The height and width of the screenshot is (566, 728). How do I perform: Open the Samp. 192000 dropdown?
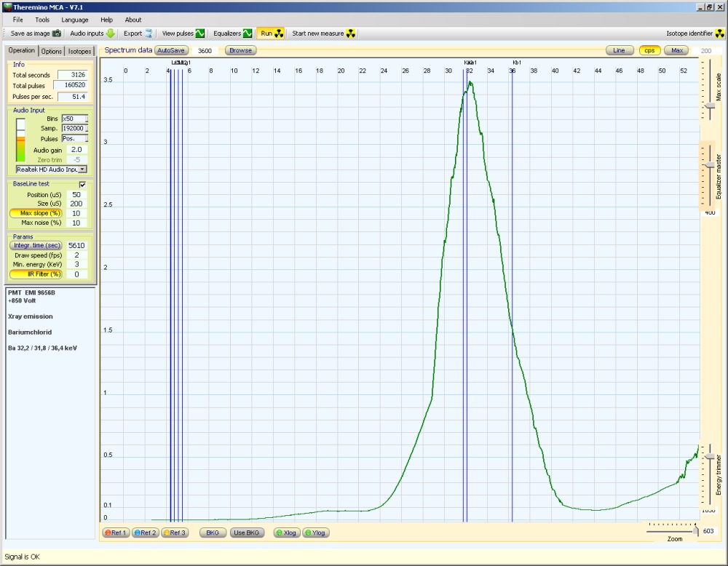75,129
